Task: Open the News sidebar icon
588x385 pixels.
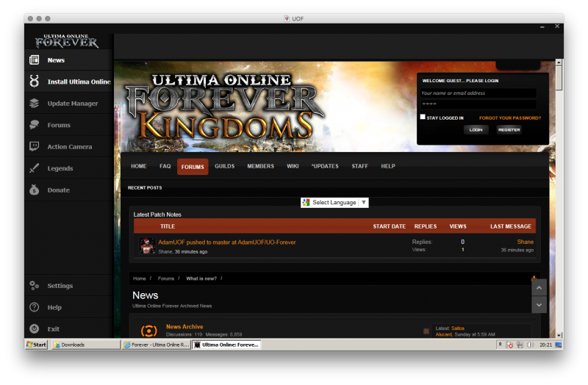Action: click(34, 60)
